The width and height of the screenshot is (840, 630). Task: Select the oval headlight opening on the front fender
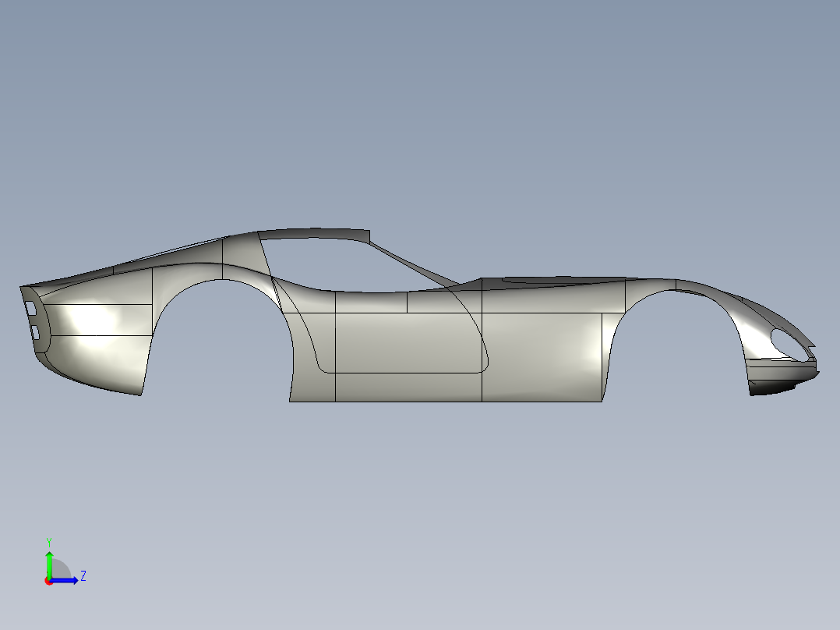[789, 345]
